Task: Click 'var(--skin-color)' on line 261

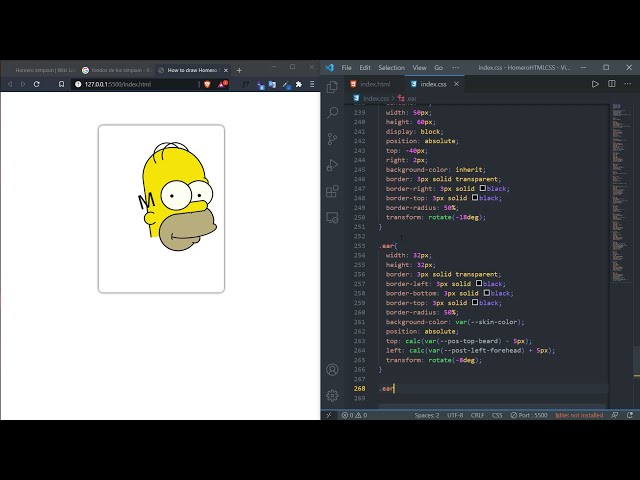Action: (488, 322)
